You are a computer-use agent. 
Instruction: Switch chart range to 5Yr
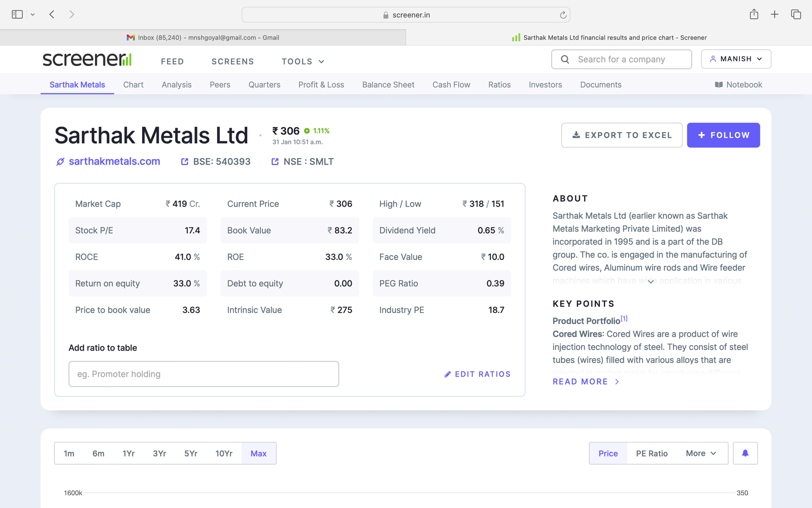(191, 453)
